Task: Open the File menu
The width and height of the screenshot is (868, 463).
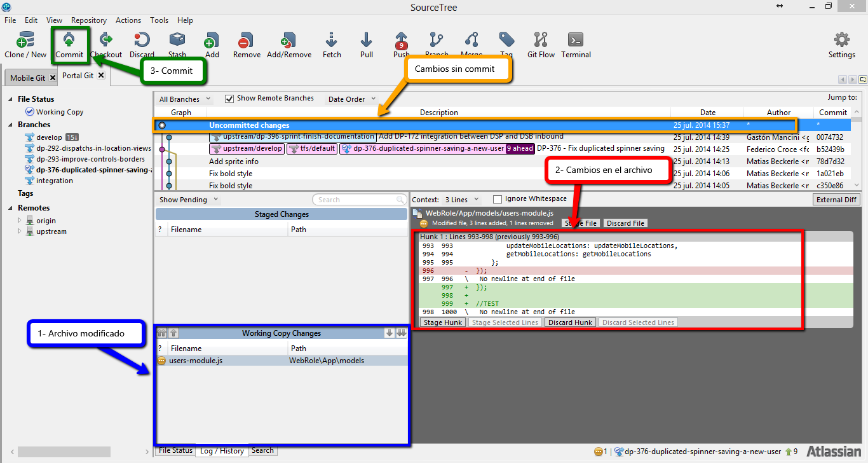Action: click(10, 20)
